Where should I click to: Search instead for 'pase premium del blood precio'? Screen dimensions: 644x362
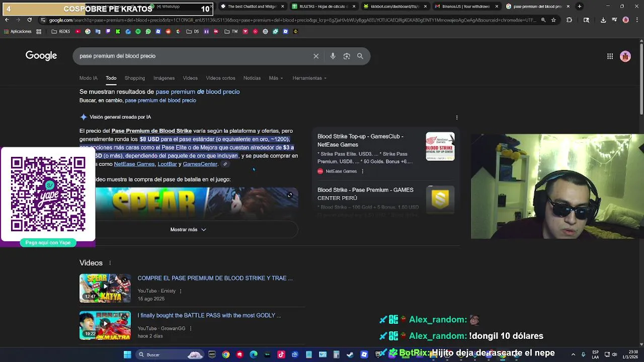160,101
